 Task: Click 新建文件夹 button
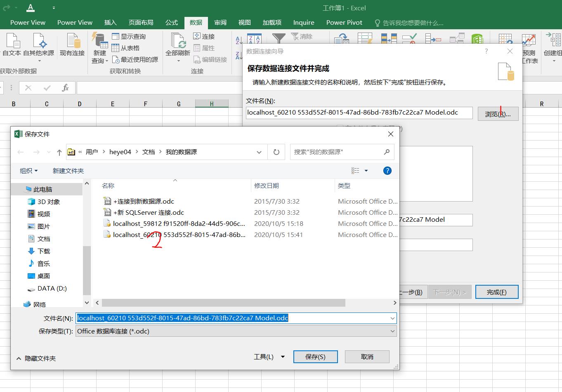click(x=68, y=171)
